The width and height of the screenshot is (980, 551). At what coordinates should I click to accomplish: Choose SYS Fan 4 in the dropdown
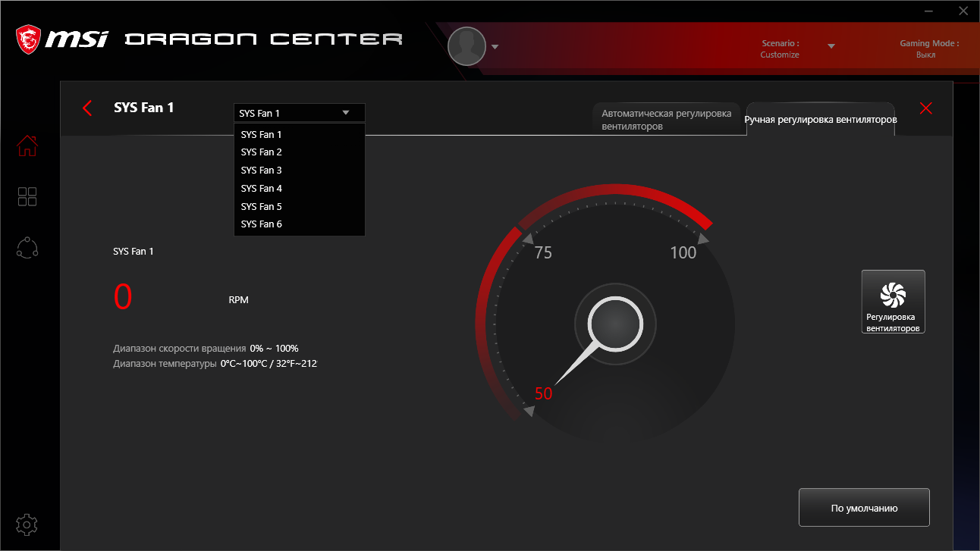click(300, 189)
